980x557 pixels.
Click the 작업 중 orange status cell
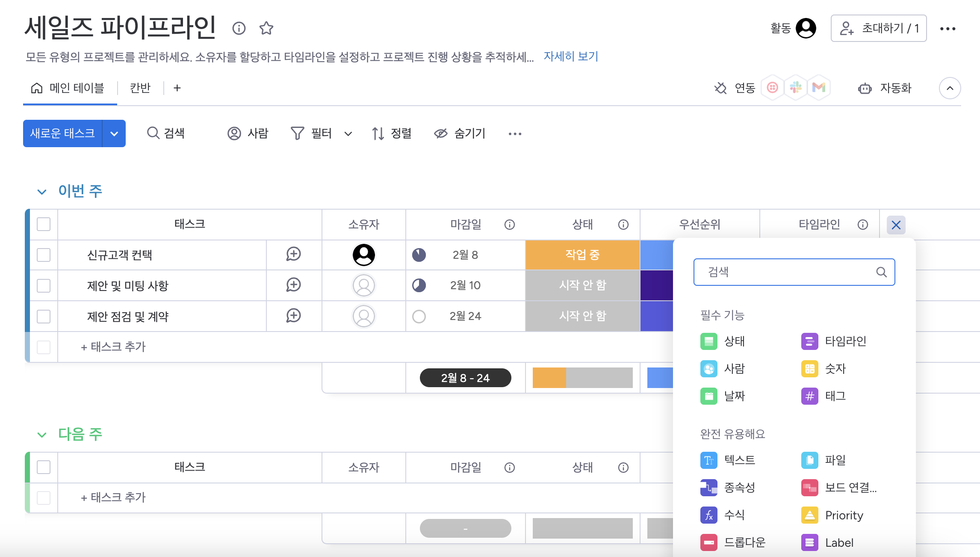click(x=582, y=255)
